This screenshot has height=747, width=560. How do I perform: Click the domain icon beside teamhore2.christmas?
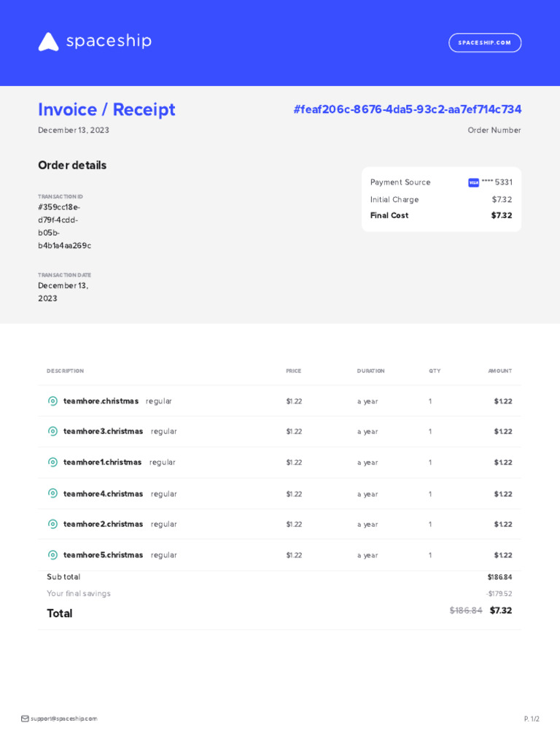52,524
